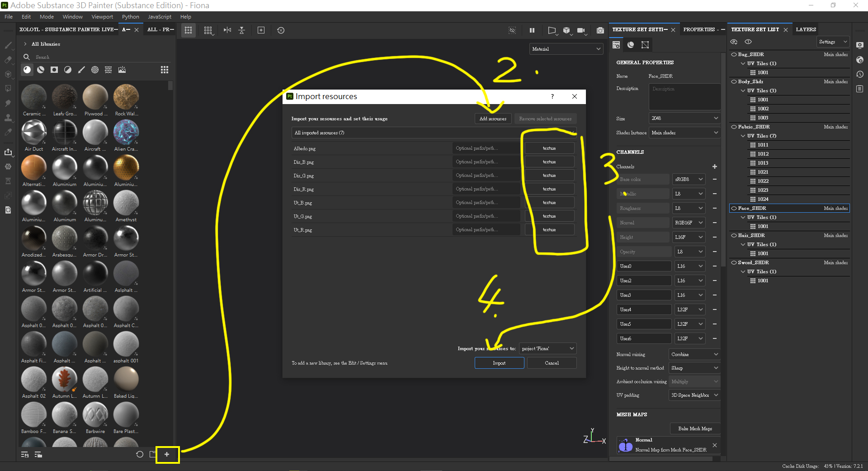Image resolution: width=868 pixels, height=471 pixels.
Task: Collapse UV Tiles under Body_Shdr
Action: 744,90
